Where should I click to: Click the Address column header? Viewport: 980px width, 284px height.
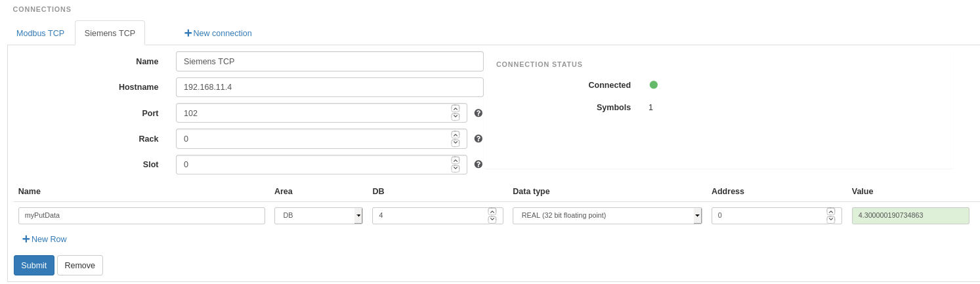(x=728, y=192)
